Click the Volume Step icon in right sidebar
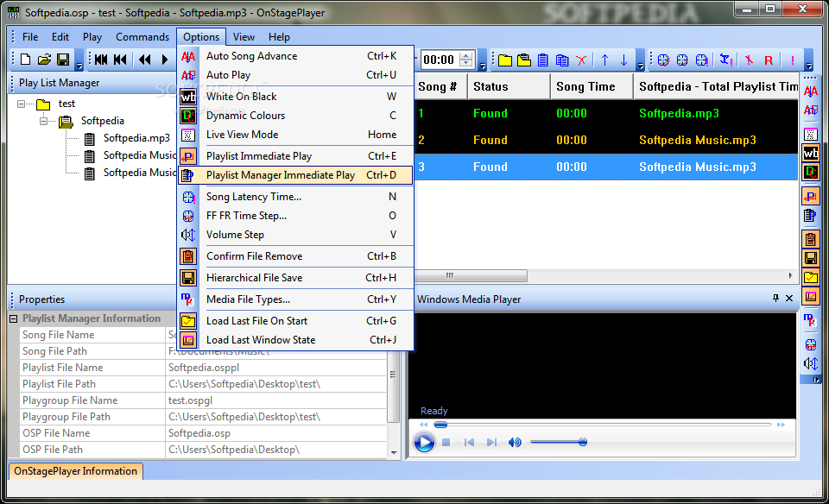The height and width of the screenshot is (504, 829). [x=811, y=363]
